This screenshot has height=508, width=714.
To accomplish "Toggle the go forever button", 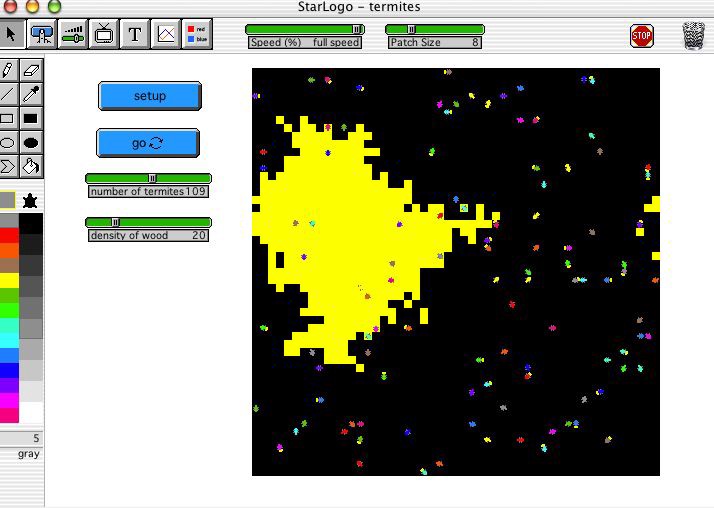I will click(x=147, y=143).
